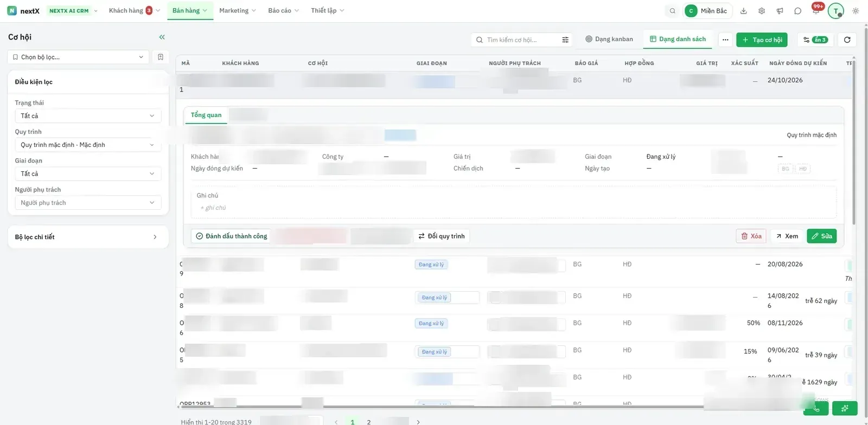This screenshot has height=425, width=868.
Task: Click the save filter bookmark icon
Action: pyautogui.click(x=161, y=57)
